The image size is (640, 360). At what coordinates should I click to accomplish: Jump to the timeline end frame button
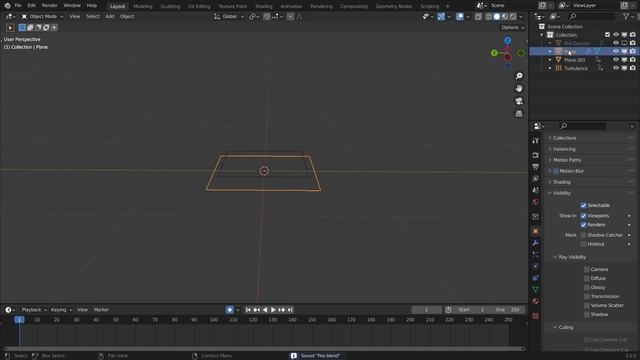(x=290, y=310)
